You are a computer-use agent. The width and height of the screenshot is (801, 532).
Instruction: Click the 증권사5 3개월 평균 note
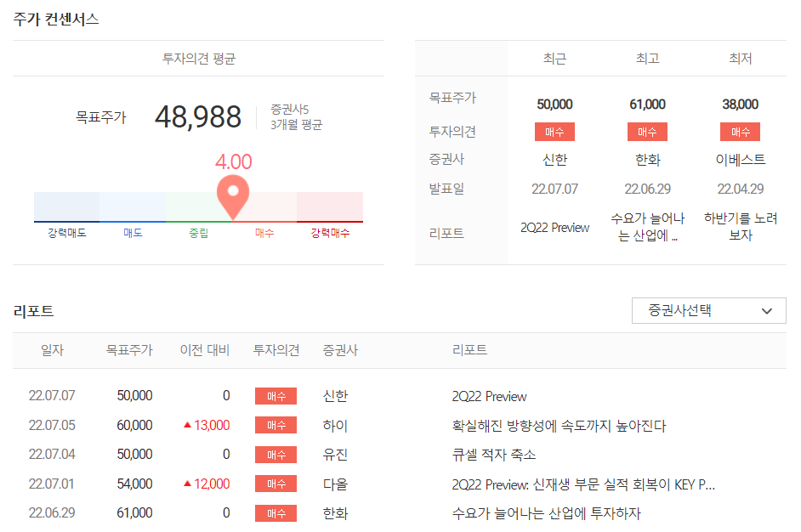(x=296, y=117)
